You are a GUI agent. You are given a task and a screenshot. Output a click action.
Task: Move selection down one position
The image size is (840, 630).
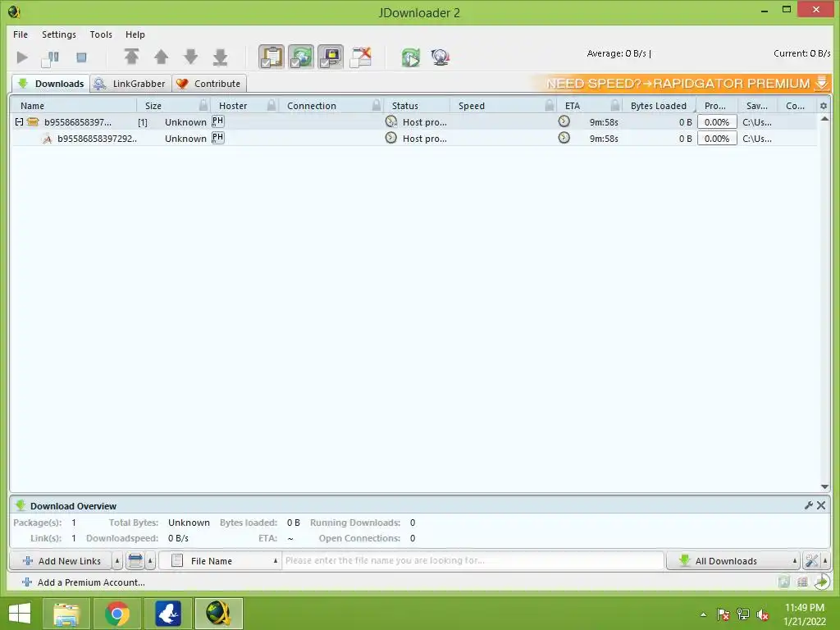click(190, 57)
